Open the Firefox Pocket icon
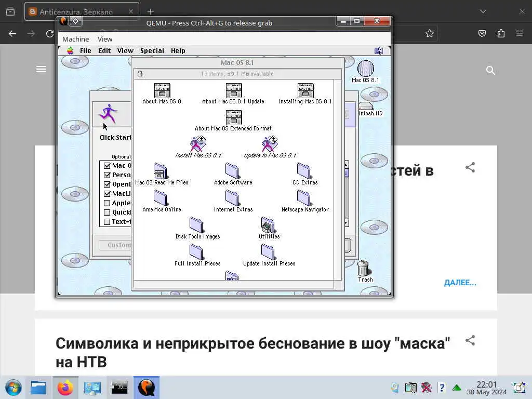This screenshot has height=399, width=532. coord(482,33)
